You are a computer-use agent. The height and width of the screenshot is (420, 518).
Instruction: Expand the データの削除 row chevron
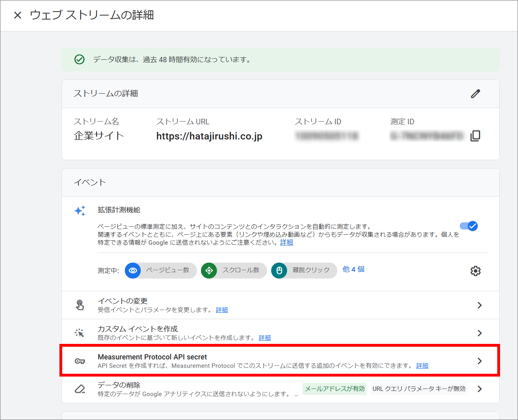(479, 389)
